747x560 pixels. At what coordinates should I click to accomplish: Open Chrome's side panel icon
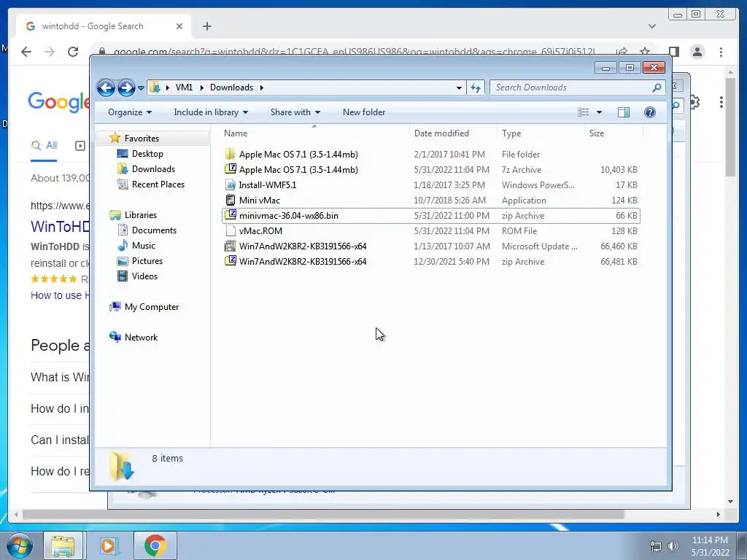click(673, 52)
